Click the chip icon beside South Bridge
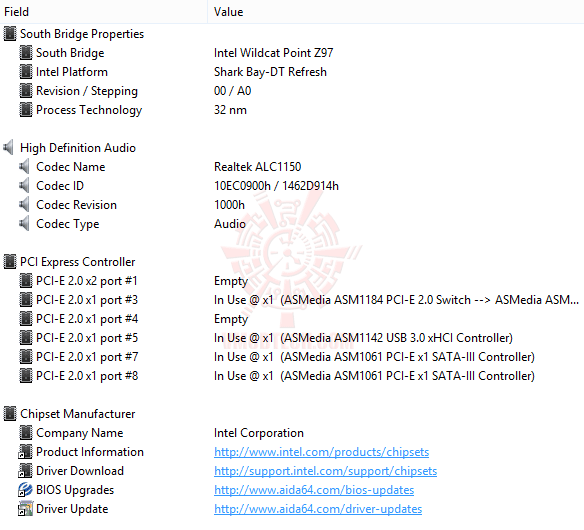Image resolution: width=584 pixels, height=530 pixels. click(x=26, y=53)
